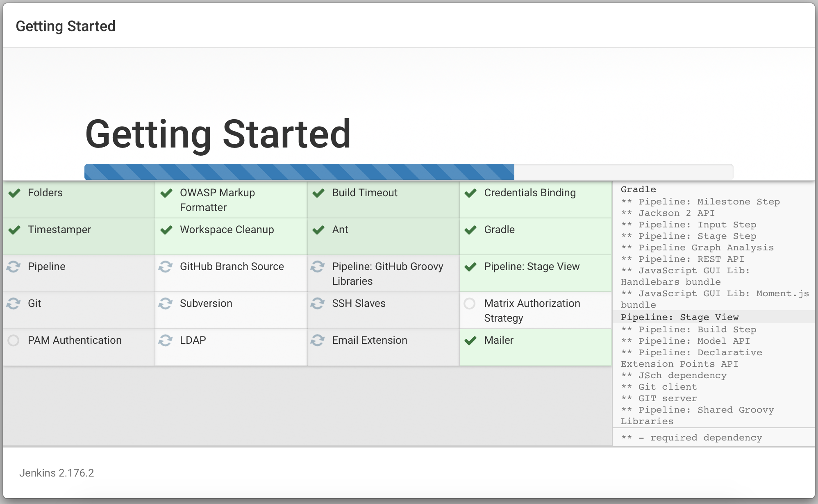Click the Matrix Authorization Strategy label
Screen dimensions: 818x504
(532, 311)
